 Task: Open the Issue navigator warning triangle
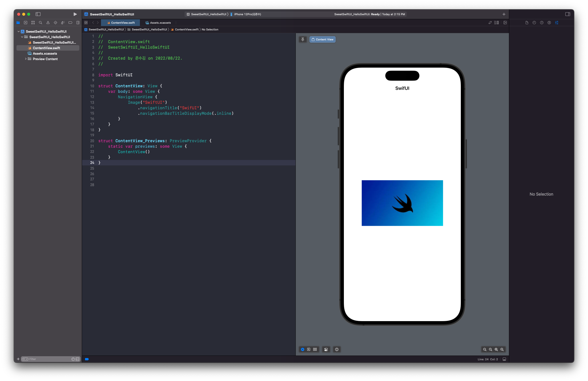click(48, 23)
